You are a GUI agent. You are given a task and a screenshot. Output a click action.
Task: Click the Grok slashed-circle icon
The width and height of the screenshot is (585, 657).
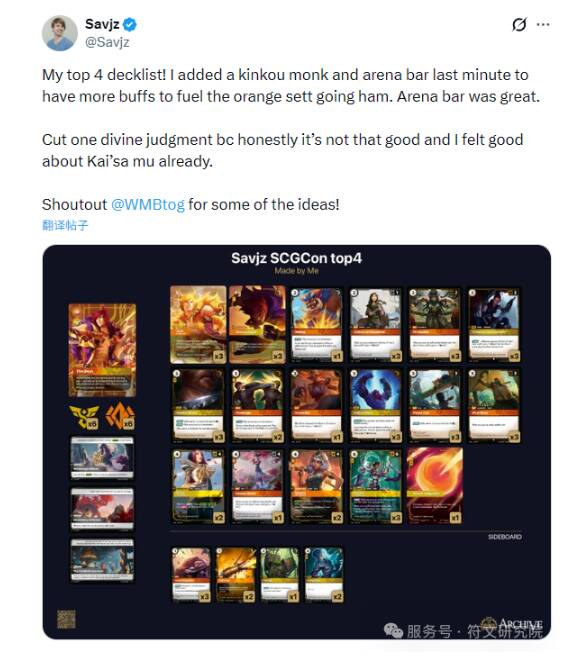(519, 25)
